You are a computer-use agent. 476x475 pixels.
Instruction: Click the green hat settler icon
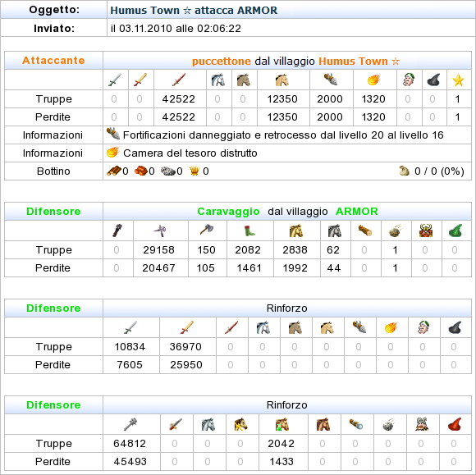click(455, 231)
